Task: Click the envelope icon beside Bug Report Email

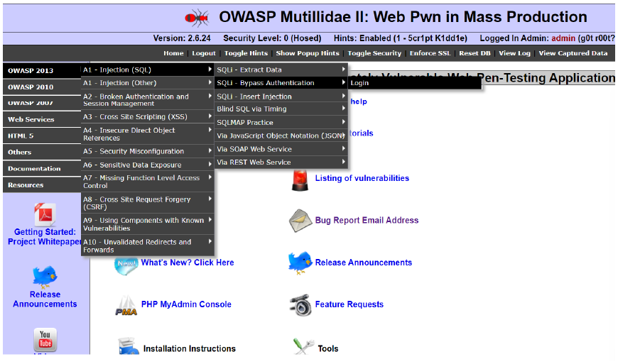Action: [x=300, y=221]
